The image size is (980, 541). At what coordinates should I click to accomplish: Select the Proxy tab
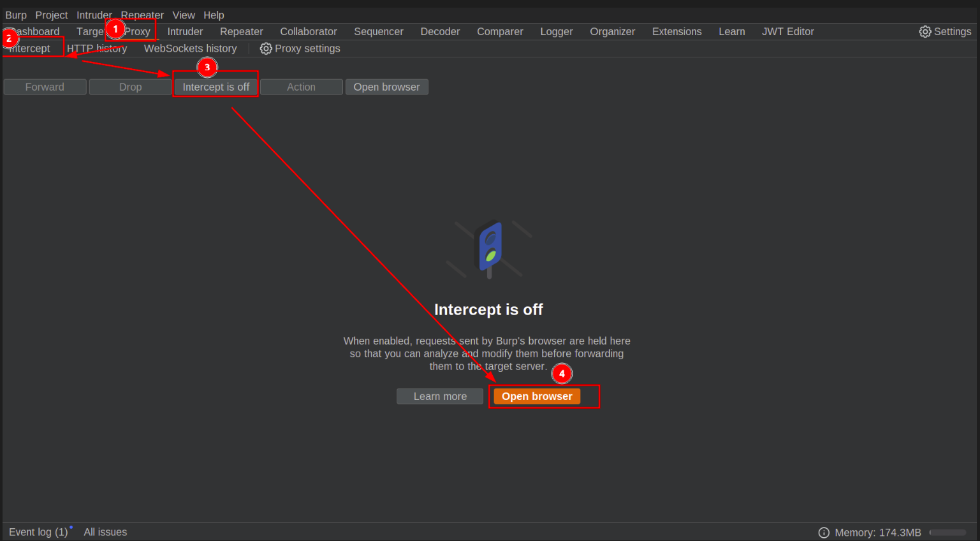pyautogui.click(x=137, y=31)
